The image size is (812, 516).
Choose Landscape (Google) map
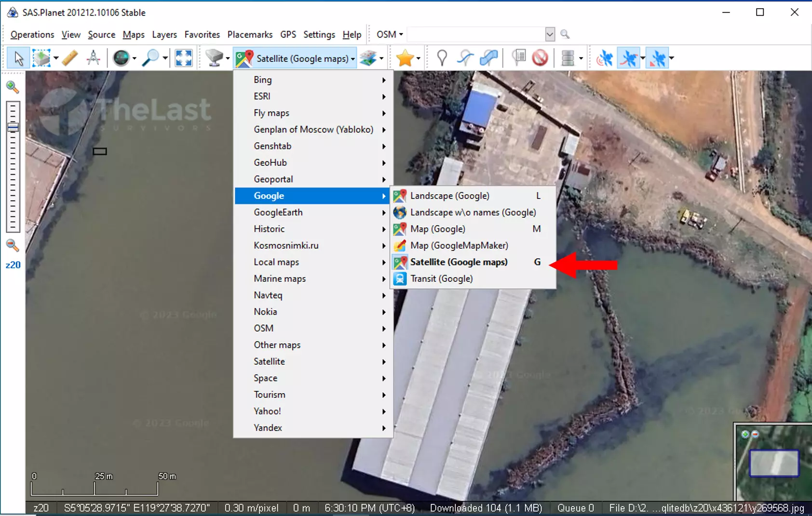473,196
